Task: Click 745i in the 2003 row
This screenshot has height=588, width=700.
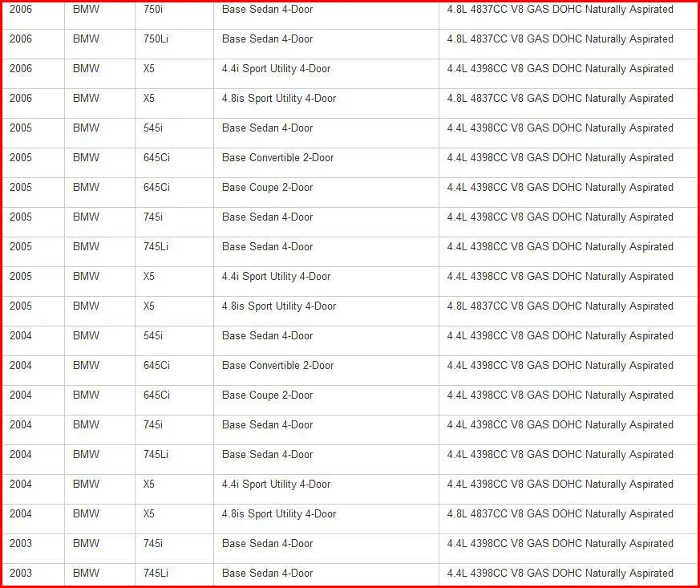Action: 152,543
